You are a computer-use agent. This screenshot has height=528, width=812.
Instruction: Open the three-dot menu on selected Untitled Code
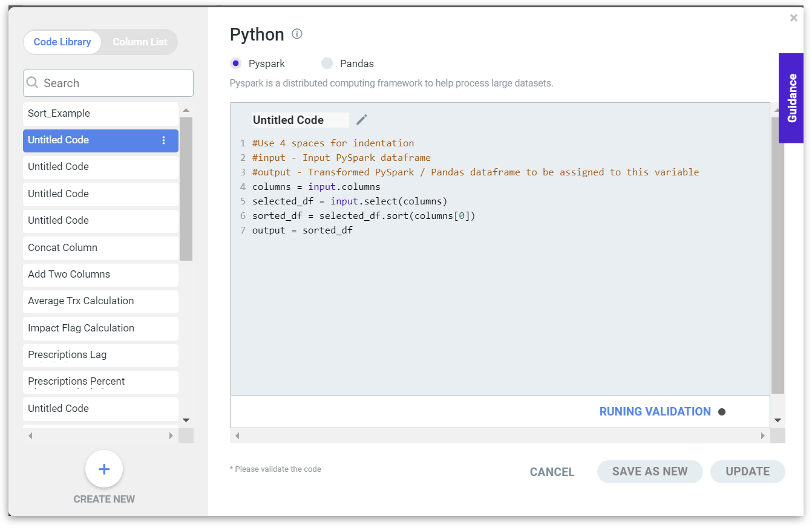point(163,140)
